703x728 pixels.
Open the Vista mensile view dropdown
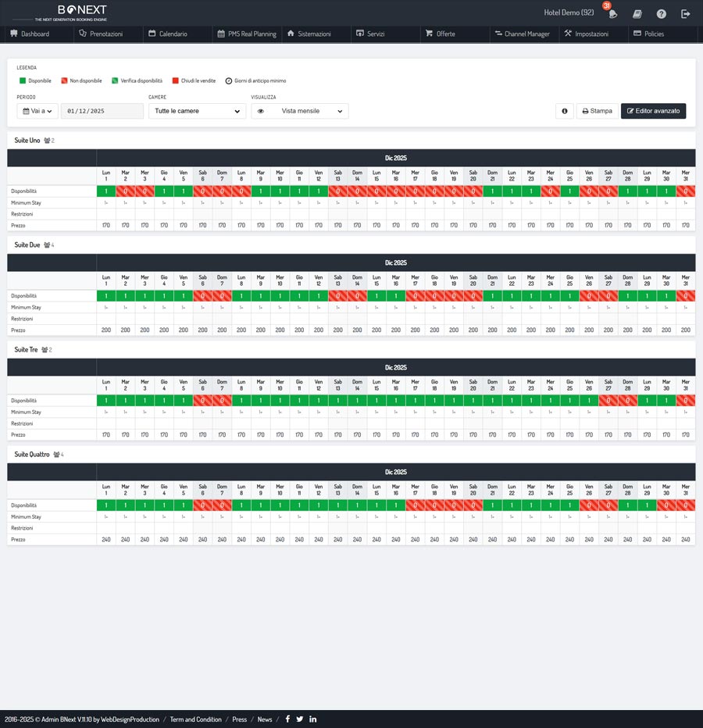coord(300,111)
